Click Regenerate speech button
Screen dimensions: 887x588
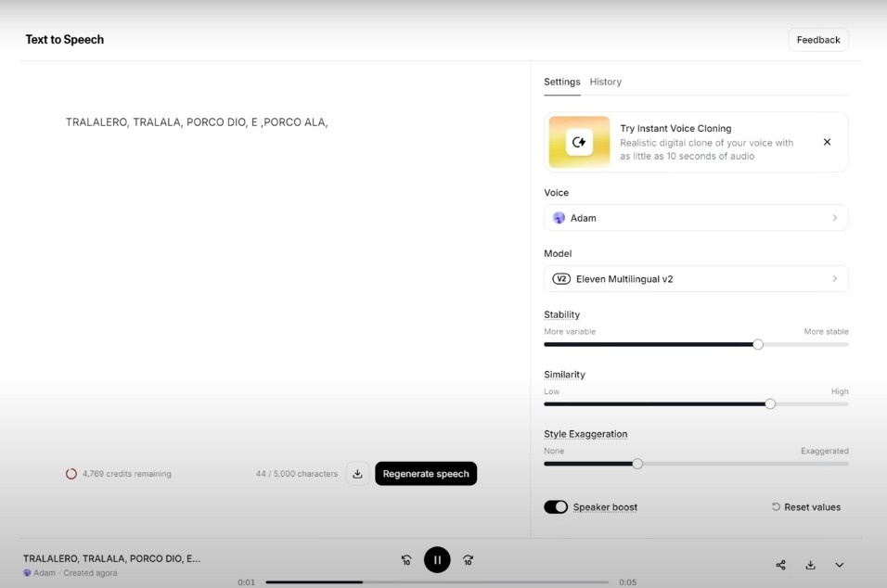coord(426,474)
